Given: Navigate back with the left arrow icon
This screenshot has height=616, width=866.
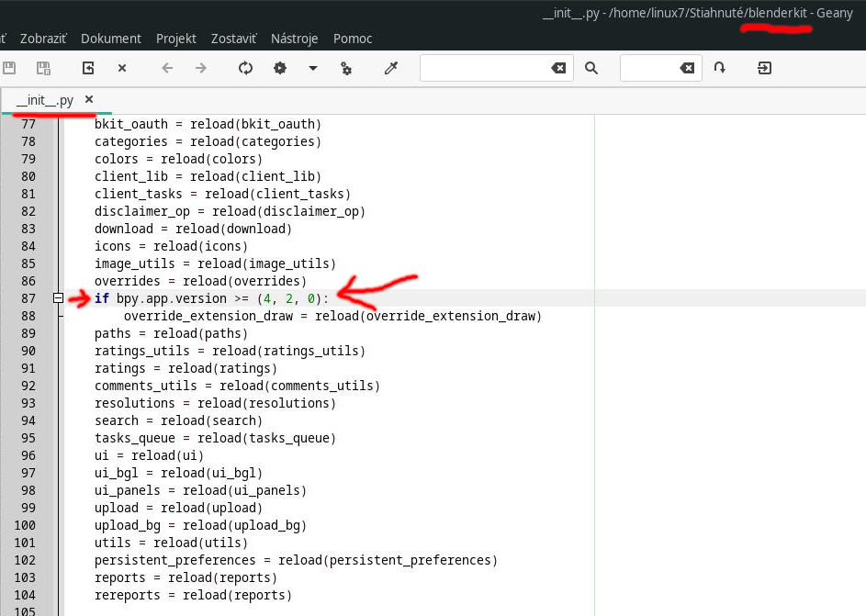Looking at the screenshot, I should pyautogui.click(x=167, y=68).
